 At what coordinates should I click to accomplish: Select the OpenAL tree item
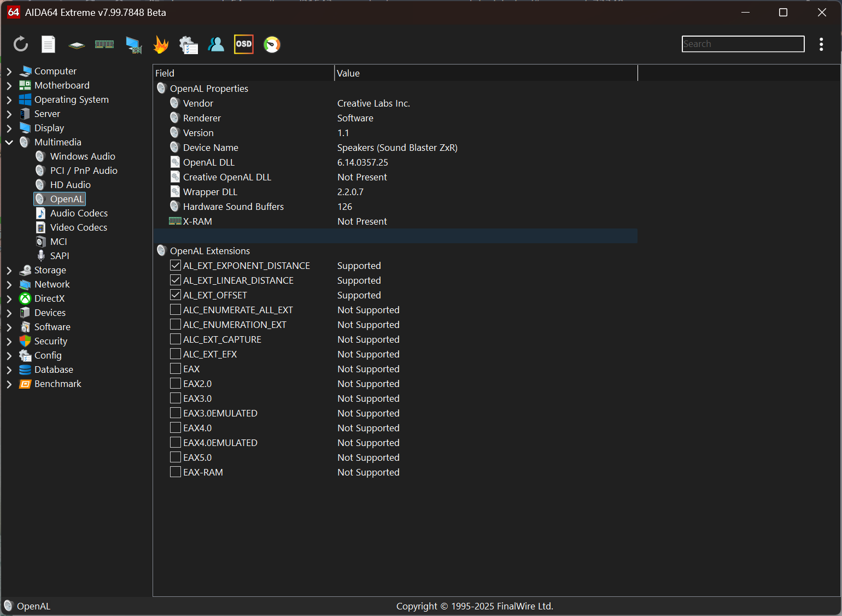[x=60, y=199]
